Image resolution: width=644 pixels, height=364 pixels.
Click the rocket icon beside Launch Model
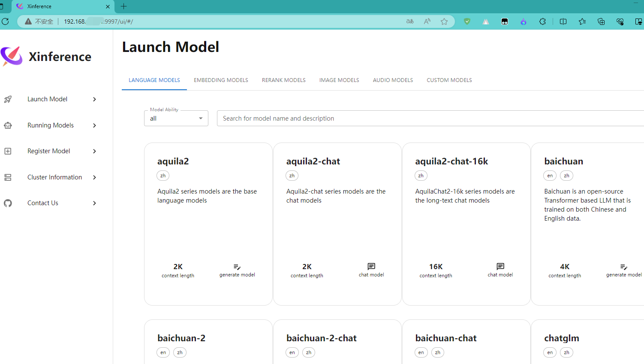[8, 99]
